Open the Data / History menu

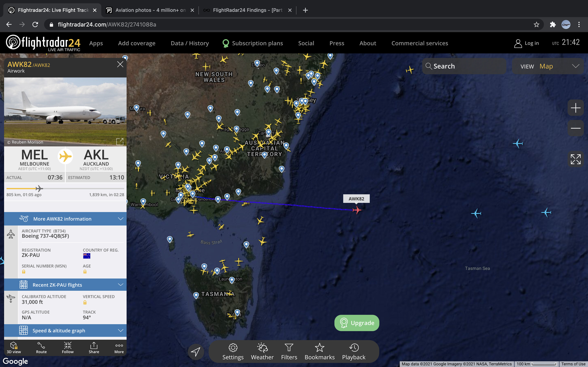pyautogui.click(x=189, y=43)
